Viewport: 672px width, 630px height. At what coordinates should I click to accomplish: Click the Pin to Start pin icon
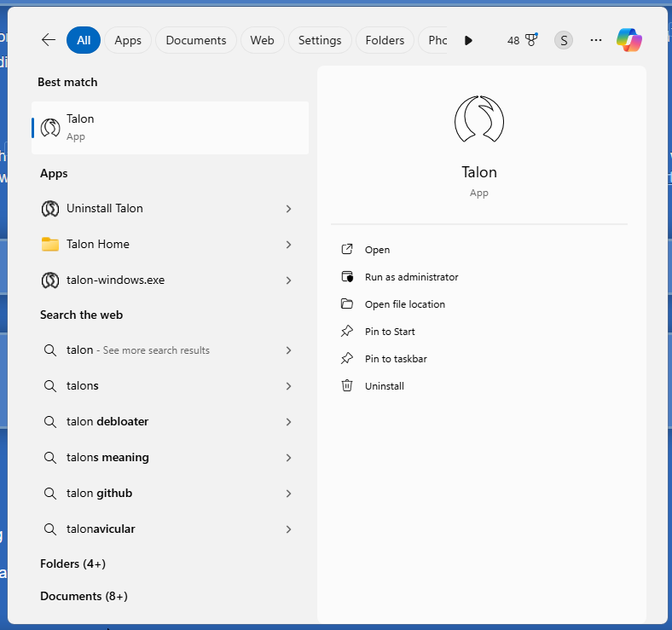(347, 332)
